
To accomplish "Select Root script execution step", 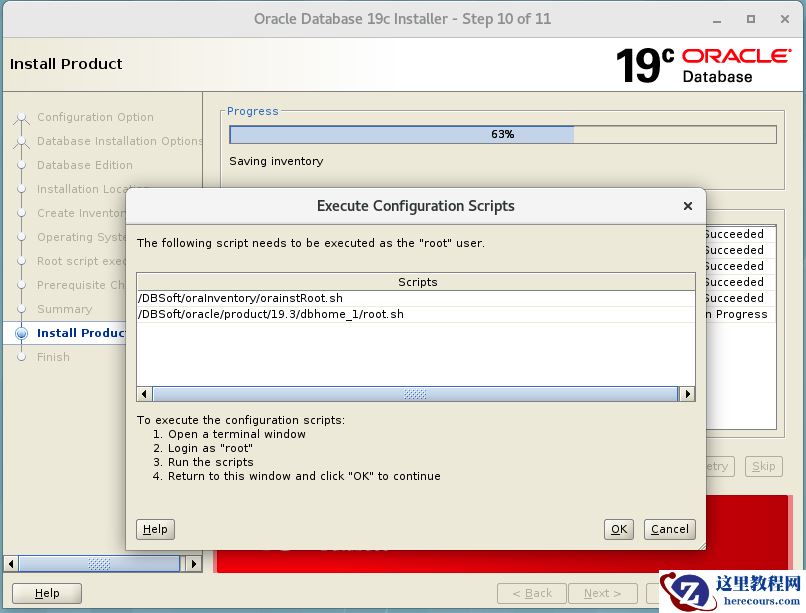I will pyautogui.click(x=81, y=261).
